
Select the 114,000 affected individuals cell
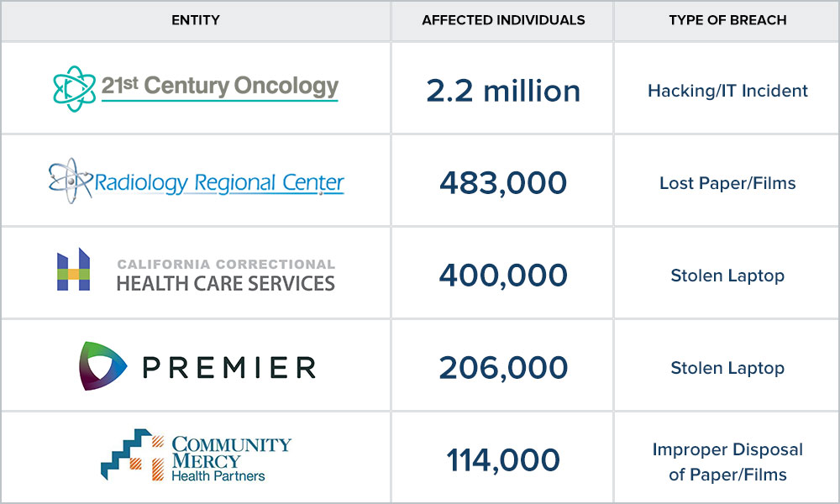tap(503, 459)
